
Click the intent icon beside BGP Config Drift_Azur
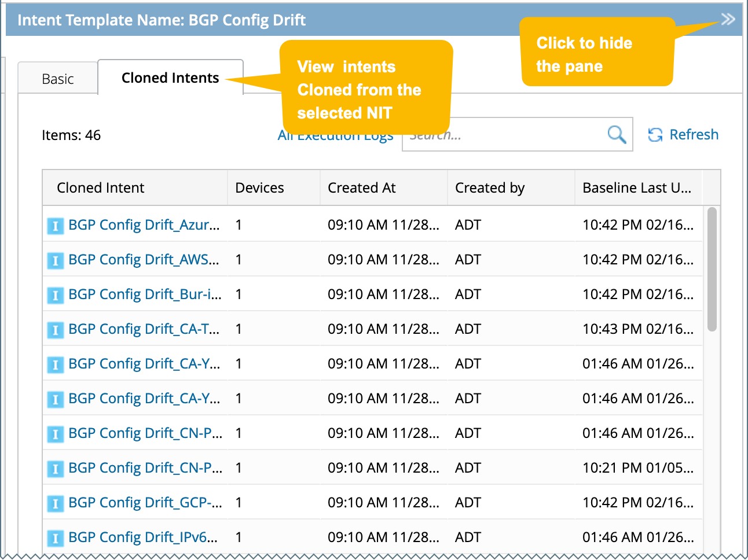pyautogui.click(x=55, y=226)
